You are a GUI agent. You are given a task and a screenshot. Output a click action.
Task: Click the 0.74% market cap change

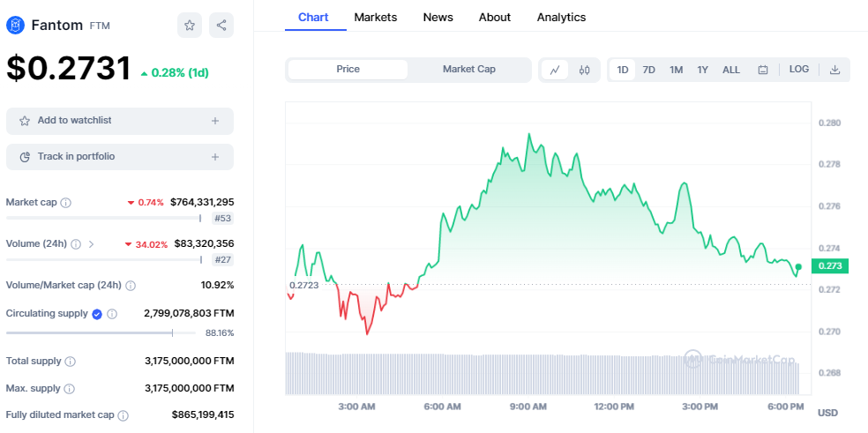pyautogui.click(x=146, y=203)
